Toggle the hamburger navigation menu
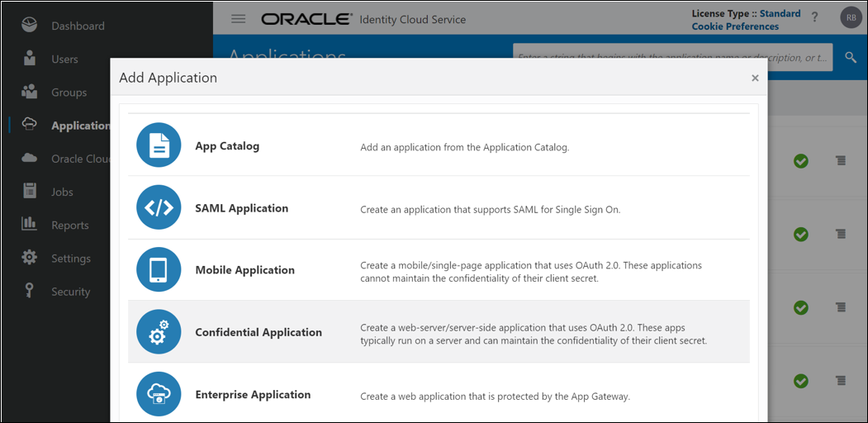Image resolution: width=868 pixels, height=423 pixels. [238, 19]
